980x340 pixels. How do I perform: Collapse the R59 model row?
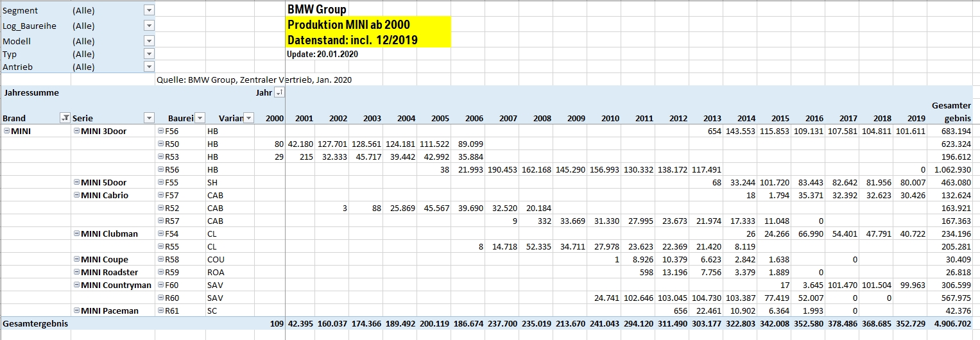(160, 272)
